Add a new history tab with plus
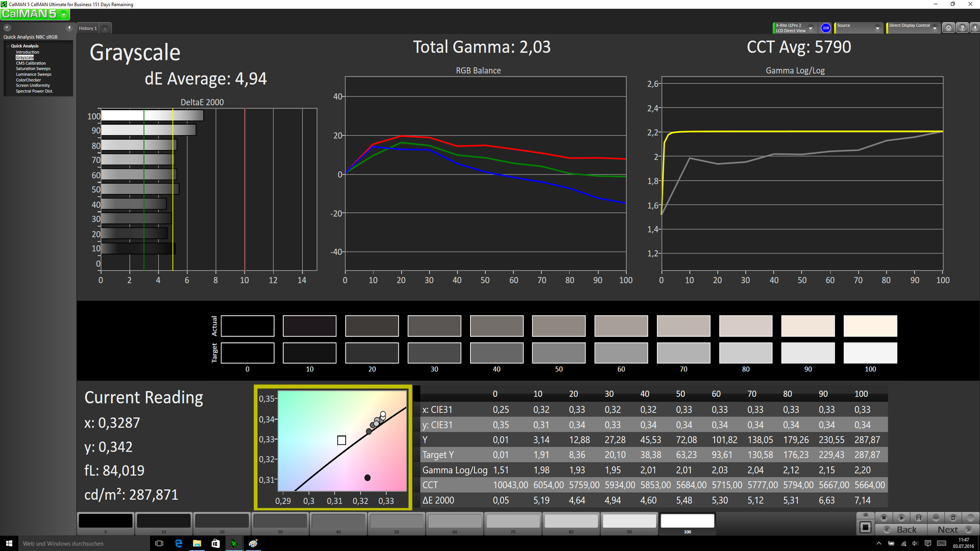The width and height of the screenshot is (980, 551). click(x=105, y=29)
